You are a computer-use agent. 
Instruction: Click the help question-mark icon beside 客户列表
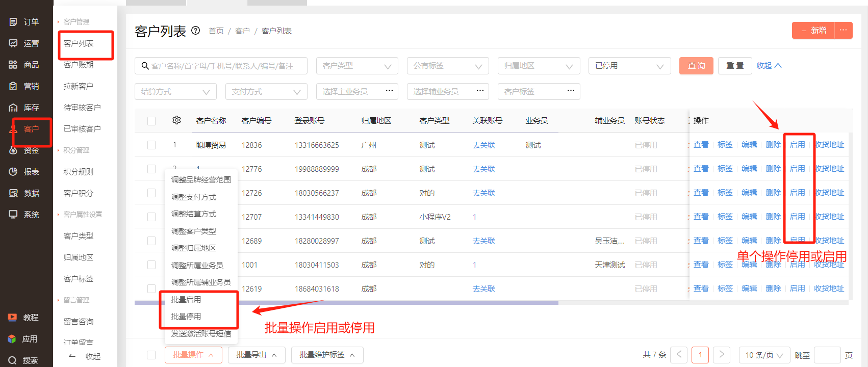click(195, 31)
